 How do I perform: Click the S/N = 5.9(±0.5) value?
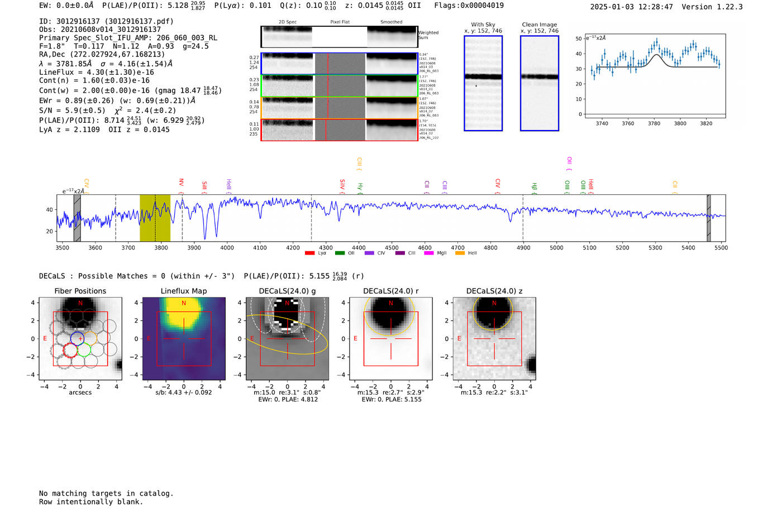coord(72,111)
